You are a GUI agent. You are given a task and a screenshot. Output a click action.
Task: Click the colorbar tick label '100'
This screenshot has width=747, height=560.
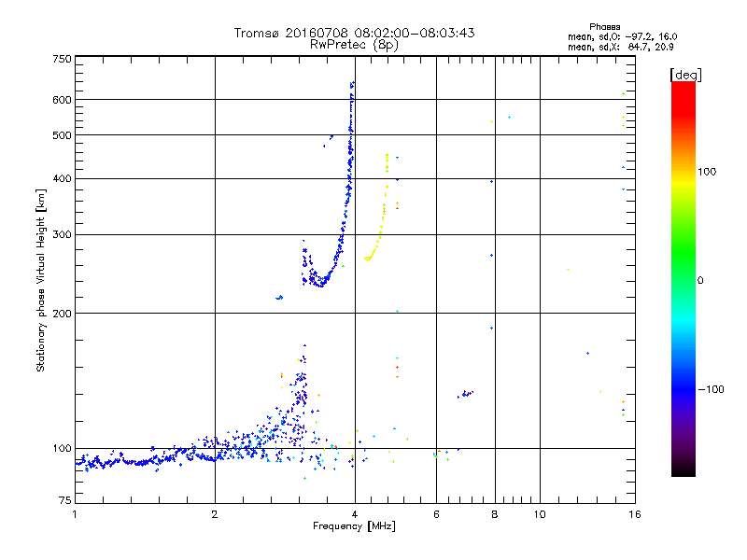[707, 172]
